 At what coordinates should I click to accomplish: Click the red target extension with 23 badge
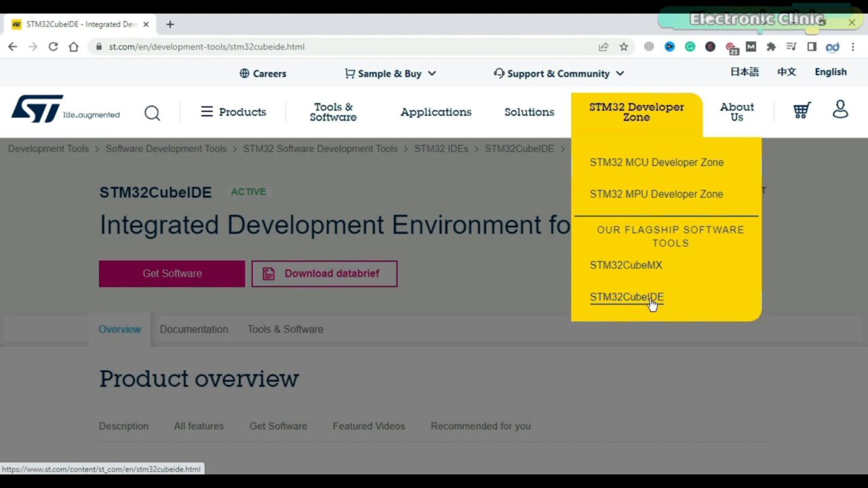point(731,47)
